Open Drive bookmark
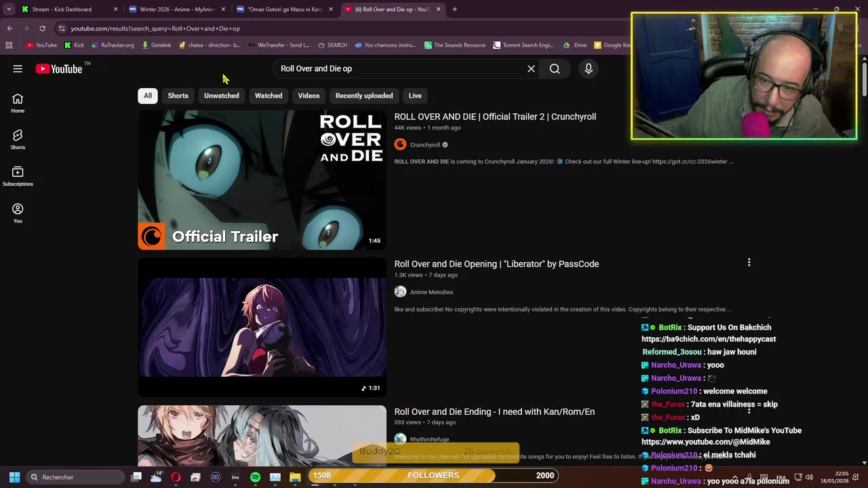The height and width of the screenshot is (488, 868). point(575,45)
